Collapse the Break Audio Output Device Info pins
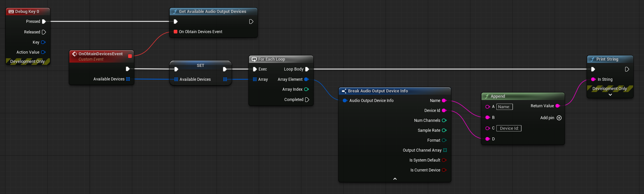Viewport: 644px width, 194px height. 395,179
